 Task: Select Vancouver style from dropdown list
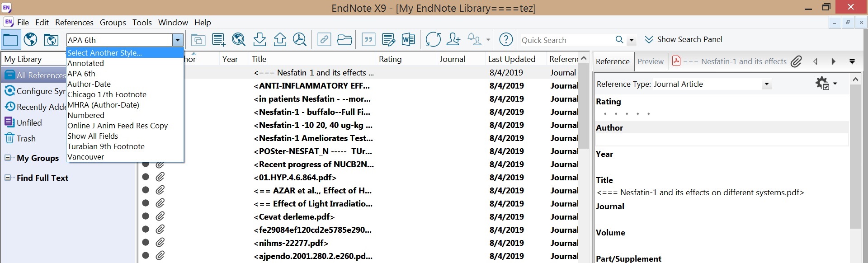pos(125,157)
